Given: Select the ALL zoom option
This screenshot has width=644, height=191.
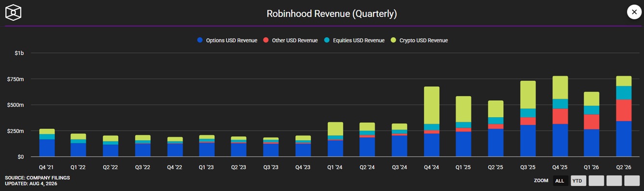Looking at the screenshot, I should click(x=559, y=181).
